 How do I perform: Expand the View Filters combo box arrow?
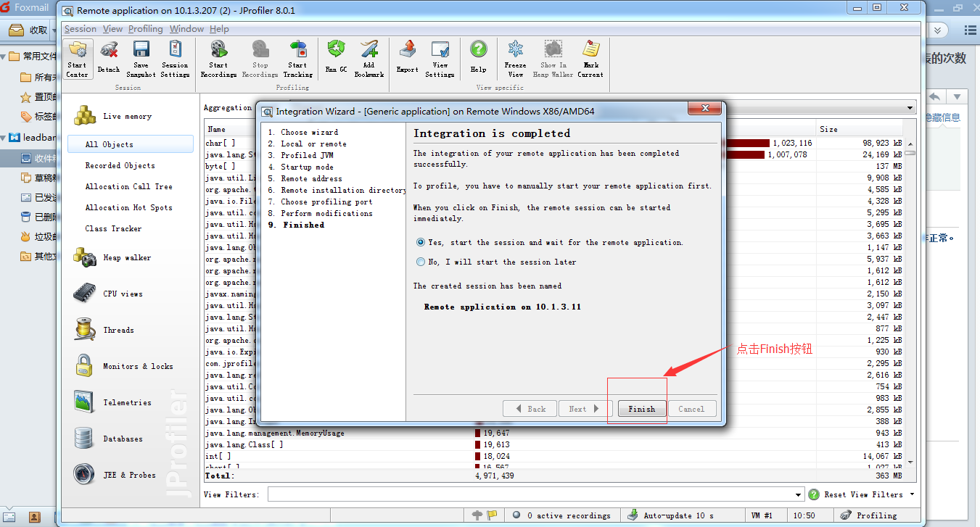click(799, 494)
